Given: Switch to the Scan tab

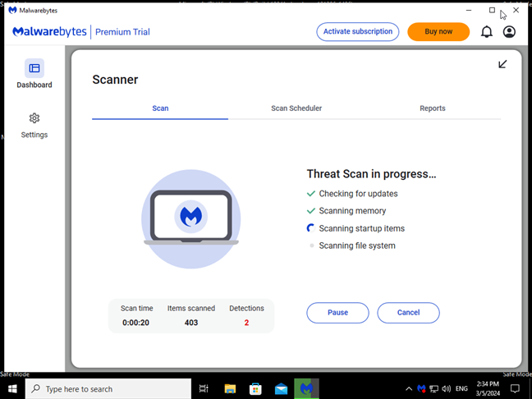Looking at the screenshot, I should click(160, 108).
